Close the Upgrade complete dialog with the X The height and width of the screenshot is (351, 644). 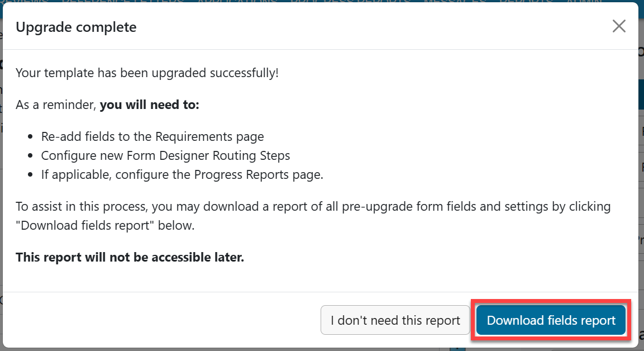pos(619,26)
